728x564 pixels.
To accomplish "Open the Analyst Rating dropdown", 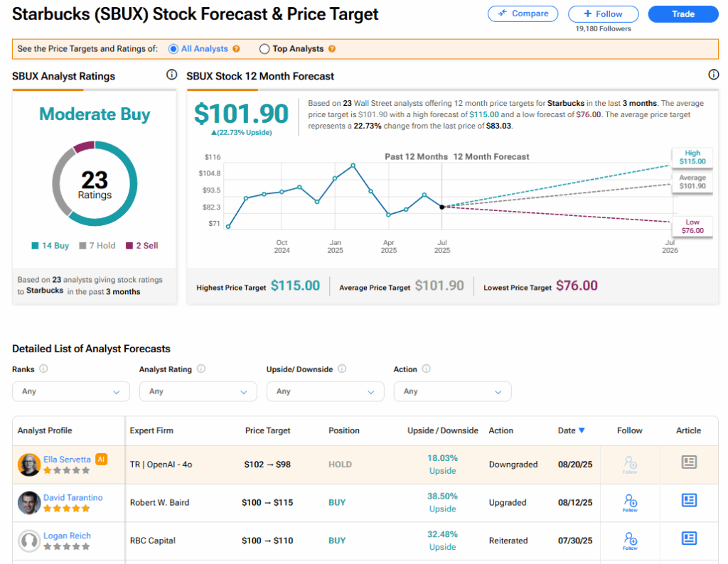I will (198, 391).
